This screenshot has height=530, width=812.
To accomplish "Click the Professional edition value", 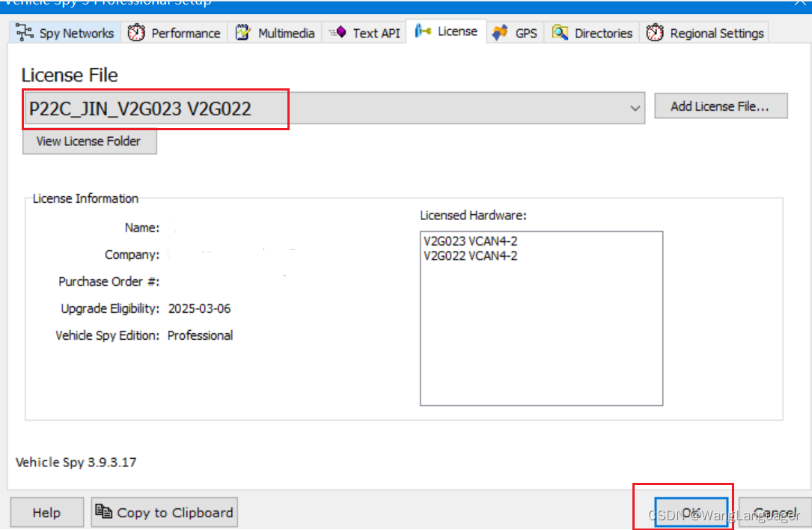I will [x=200, y=335].
